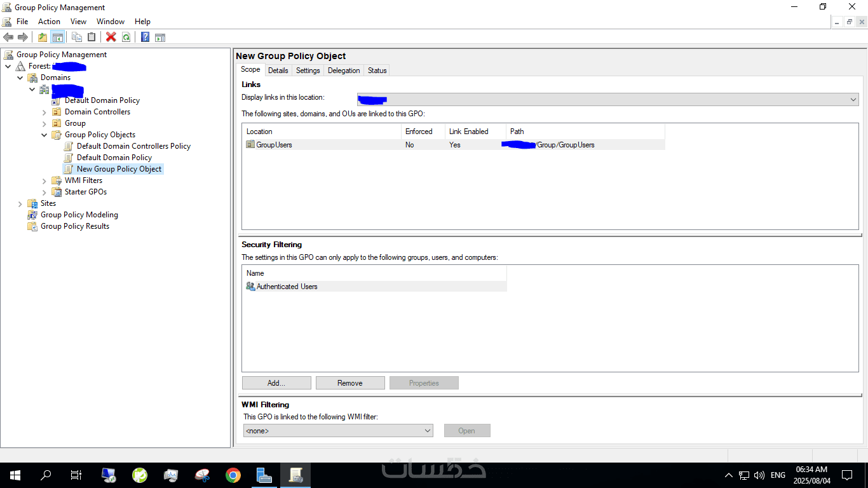Open Remote Desktop taskbar icon

pyautogui.click(x=109, y=475)
